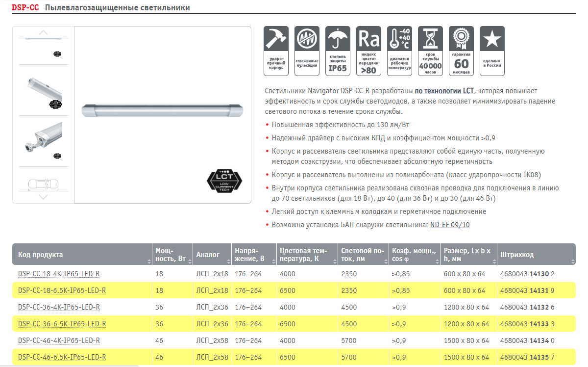The image size is (588, 367).
Task: Sort table by Мощность, Вт column
Action: click(172, 255)
